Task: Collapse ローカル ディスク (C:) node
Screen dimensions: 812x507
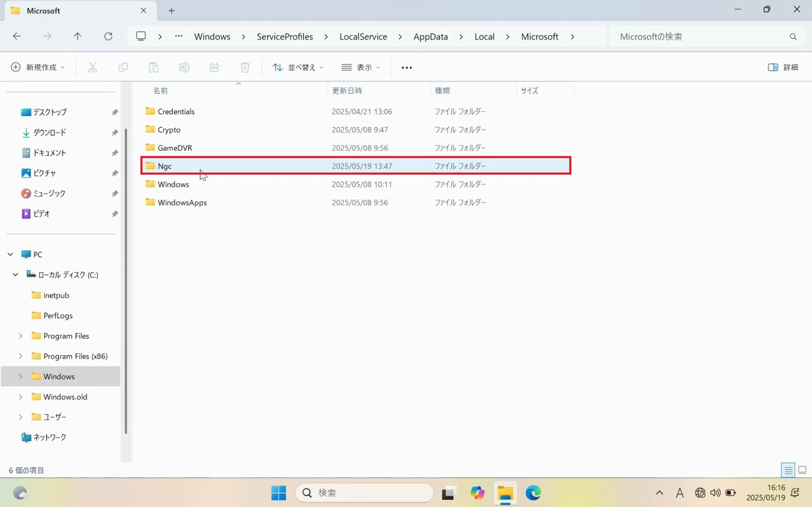Action: pos(16,274)
